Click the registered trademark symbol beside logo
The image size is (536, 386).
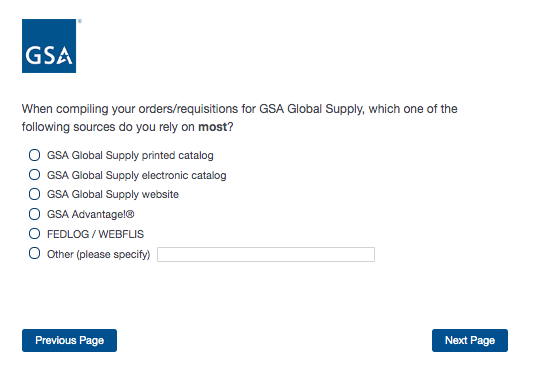pyautogui.click(x=80, y=21)
